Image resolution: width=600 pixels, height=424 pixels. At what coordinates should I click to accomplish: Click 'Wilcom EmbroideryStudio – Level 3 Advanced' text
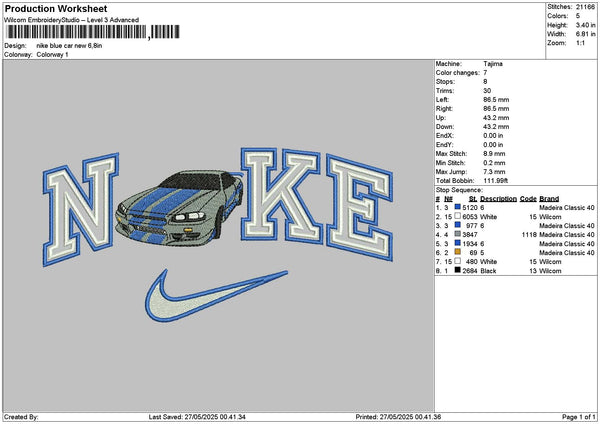pos(72,20)
